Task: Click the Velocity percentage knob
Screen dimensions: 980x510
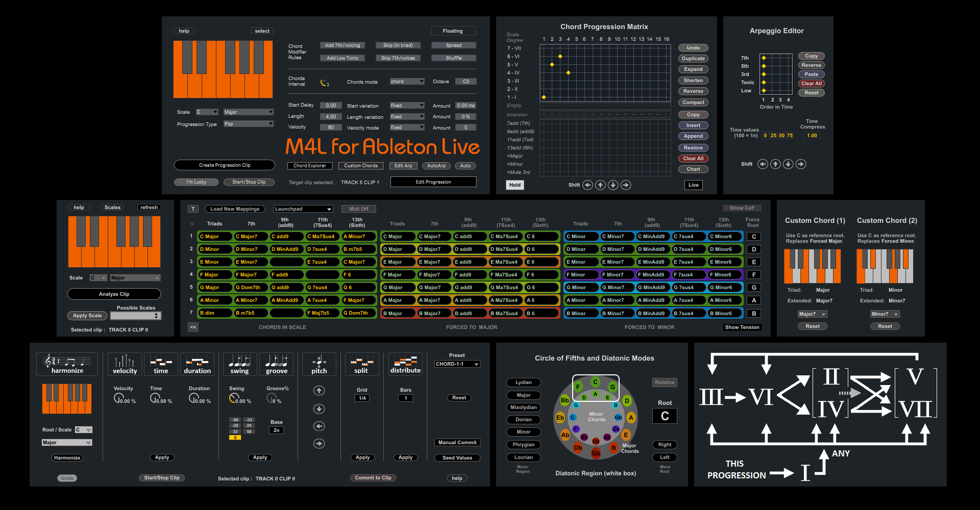Action: point(118,398)
